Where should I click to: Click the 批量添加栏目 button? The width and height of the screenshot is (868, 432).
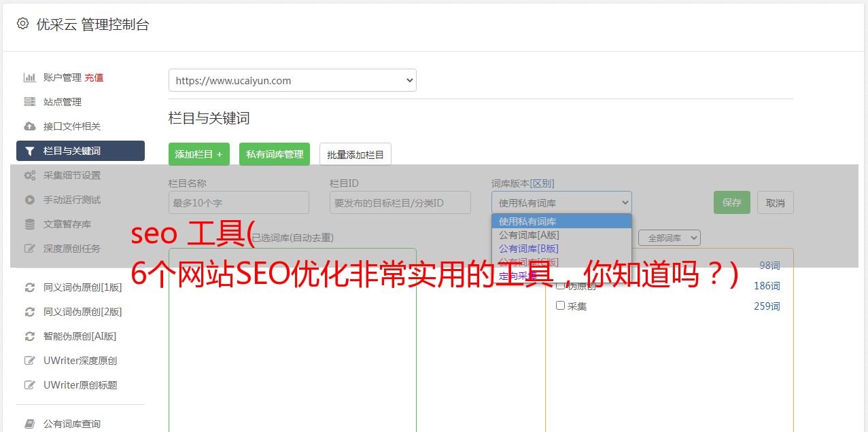(x=355, y=154)
